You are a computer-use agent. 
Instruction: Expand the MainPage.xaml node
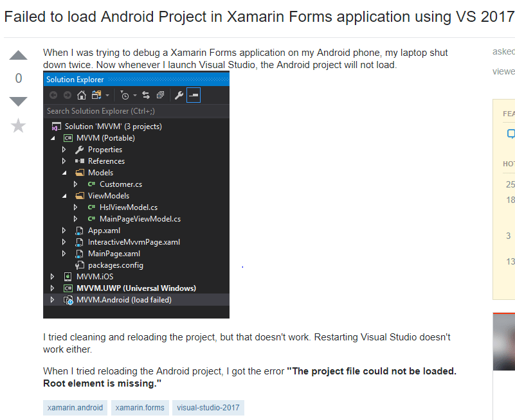pos(64,254)
